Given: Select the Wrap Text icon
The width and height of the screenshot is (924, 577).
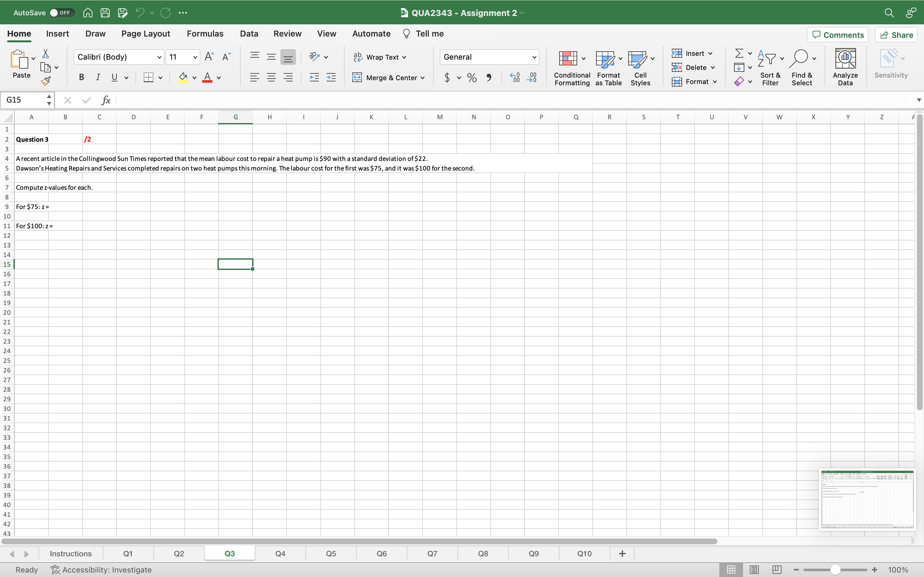Looking at the screenshot, I should click(x=358, y=57).
